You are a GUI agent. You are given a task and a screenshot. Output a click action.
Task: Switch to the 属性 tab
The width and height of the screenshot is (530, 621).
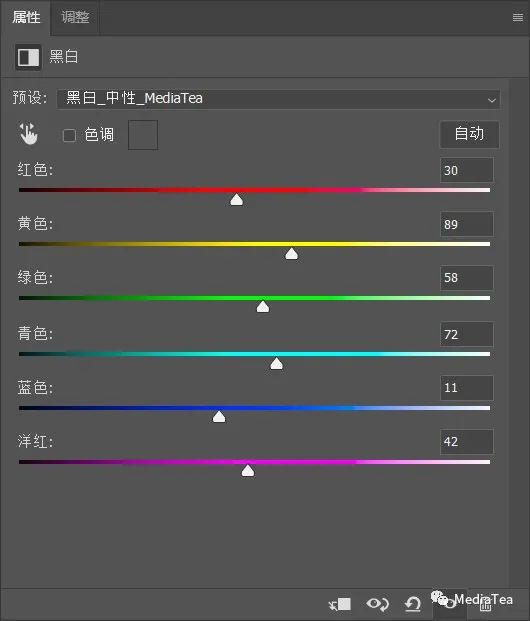[26, 17]
